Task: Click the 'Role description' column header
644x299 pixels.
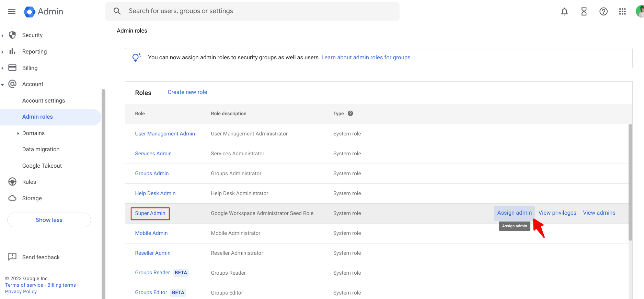Action: point(229,113)
